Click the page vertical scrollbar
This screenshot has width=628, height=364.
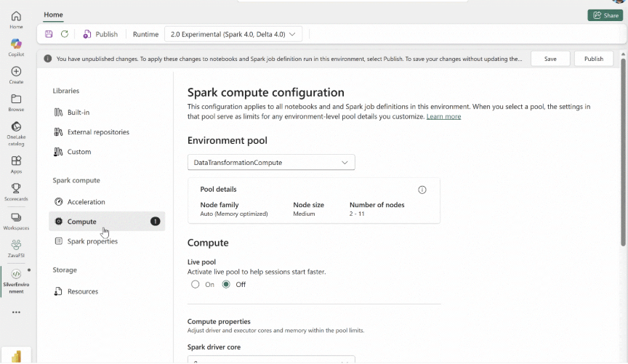[623, 152]
